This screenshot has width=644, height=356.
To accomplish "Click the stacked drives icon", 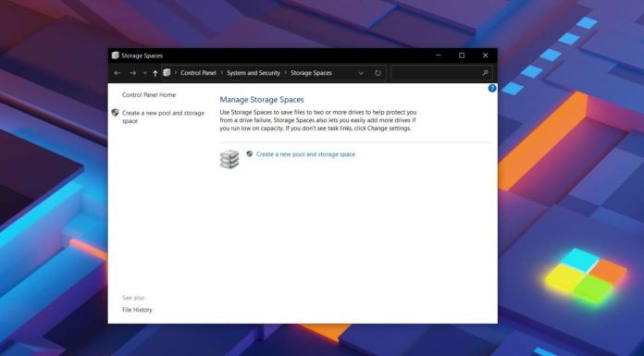I will coord(229,159).
